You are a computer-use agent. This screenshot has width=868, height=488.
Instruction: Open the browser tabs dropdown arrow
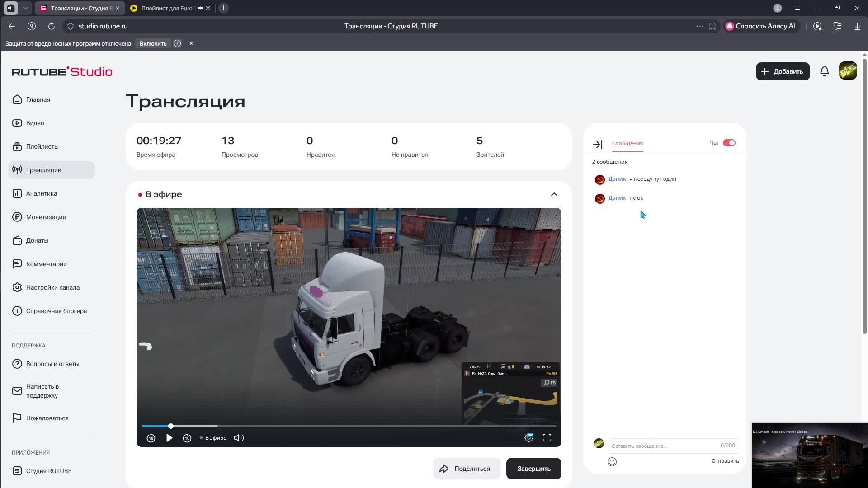[x=26, y=8]
